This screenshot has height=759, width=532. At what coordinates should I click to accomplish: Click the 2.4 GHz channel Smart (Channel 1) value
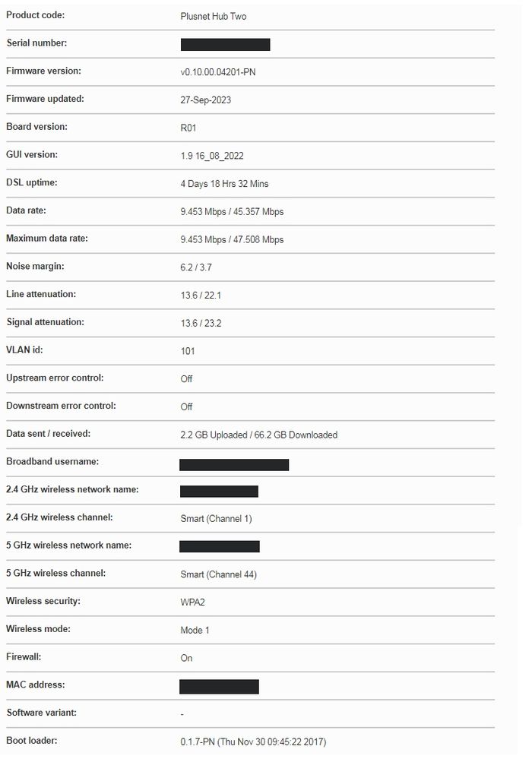point(216,518)
